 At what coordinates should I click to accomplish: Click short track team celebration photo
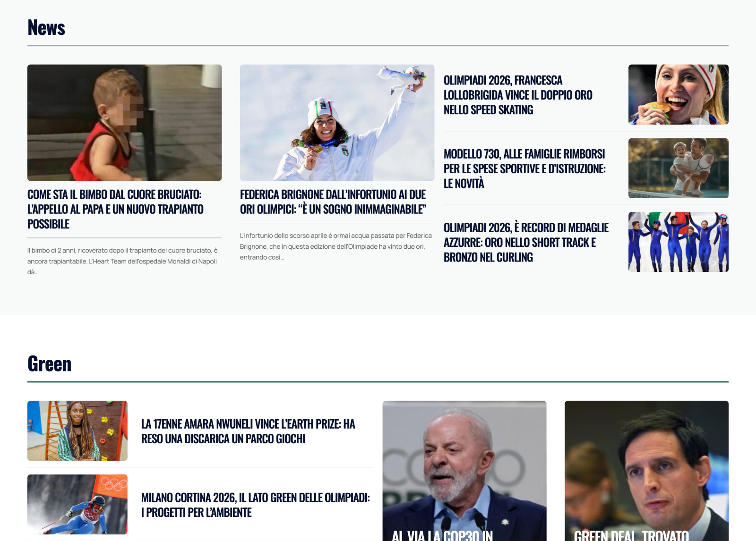pos(678,242)
